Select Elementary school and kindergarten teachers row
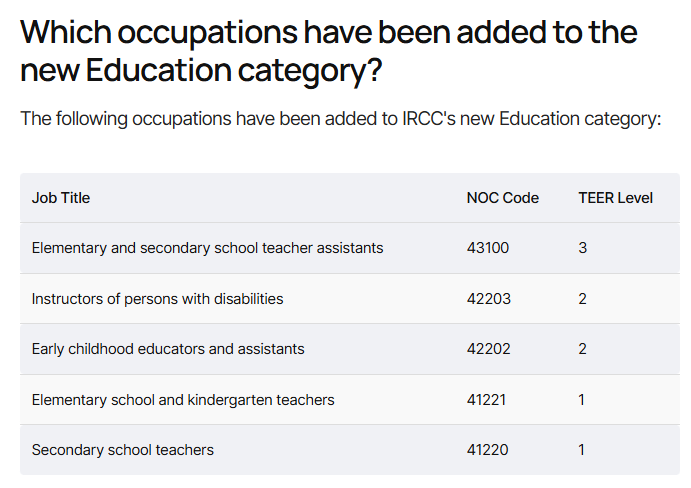Screen dimensions: 691x488 (350, 400)
